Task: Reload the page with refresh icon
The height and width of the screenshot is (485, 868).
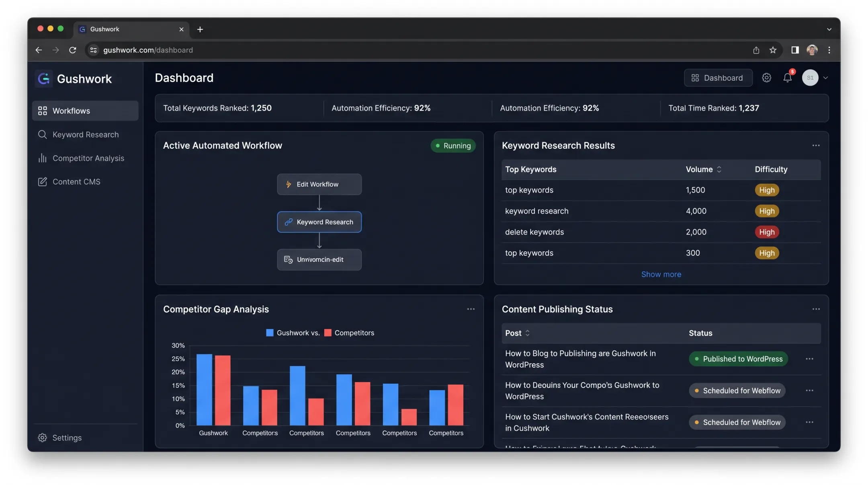Action: (73, 50)
